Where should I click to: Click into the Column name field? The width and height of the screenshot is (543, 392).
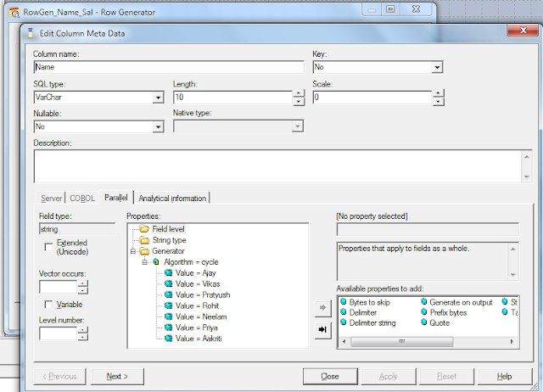click(x=169, y=67)
